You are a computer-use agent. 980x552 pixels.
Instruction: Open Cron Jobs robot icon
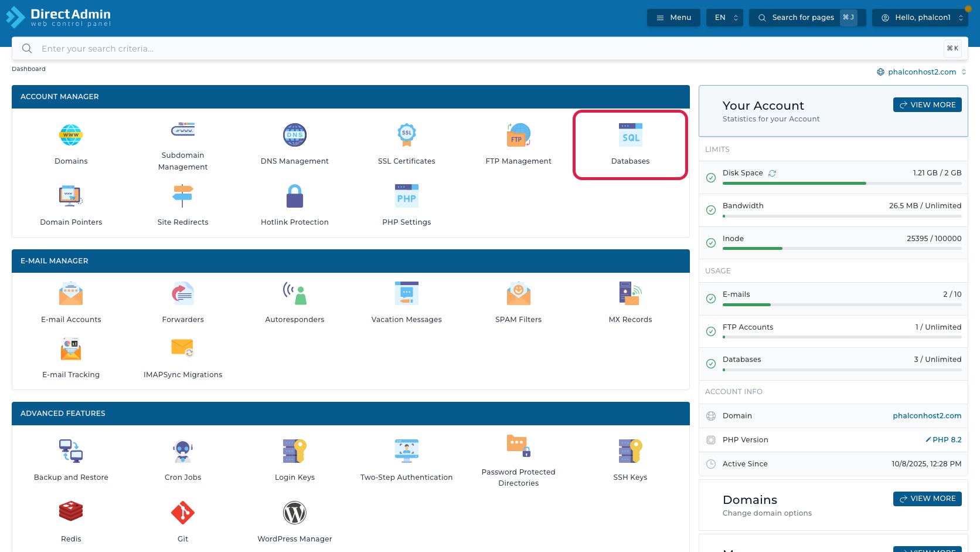(183, 451)
